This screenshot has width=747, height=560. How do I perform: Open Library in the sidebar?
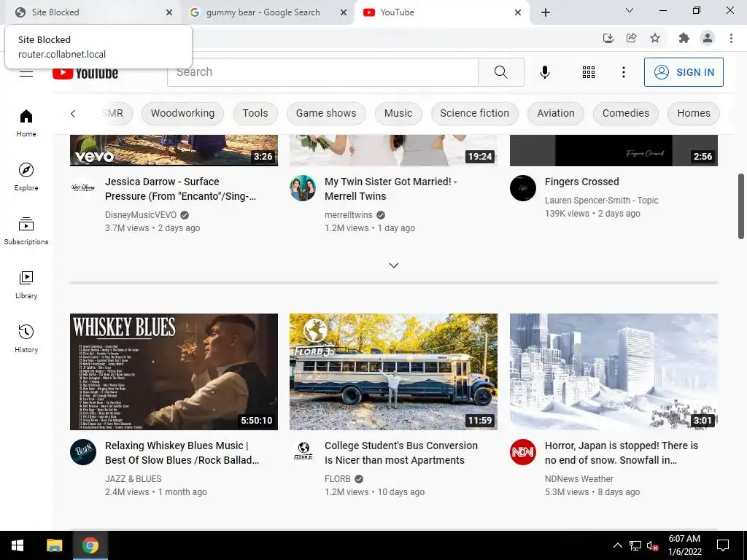[26, 285]
